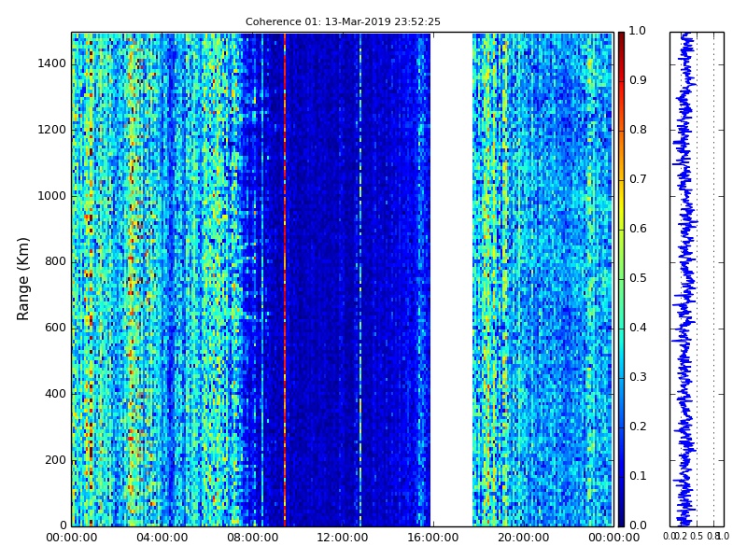Click the 16:00:00 time axis label
Screen dimensions: 747x560
click(433, 538)
